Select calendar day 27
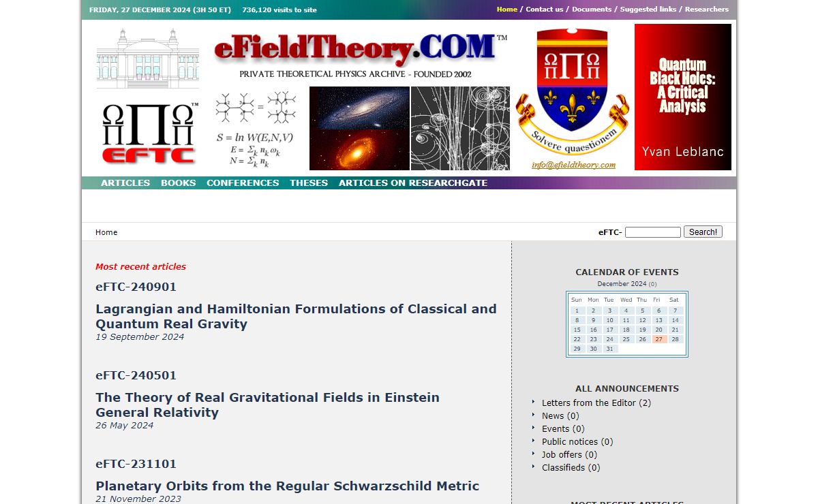 (x=658, y=339)
